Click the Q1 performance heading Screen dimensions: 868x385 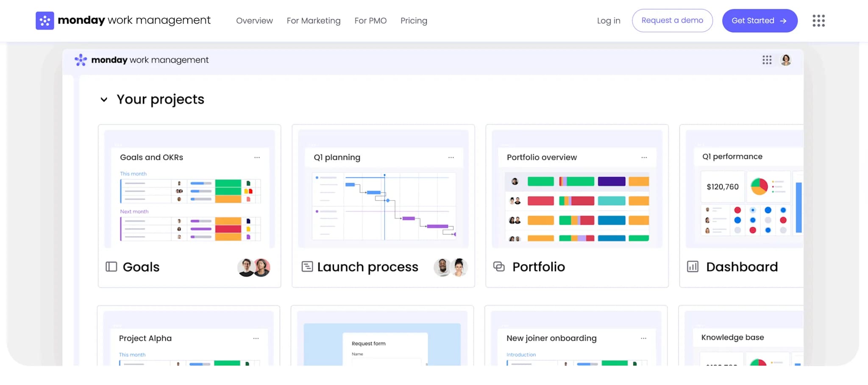pyautogui.click(x=732, y=156)
